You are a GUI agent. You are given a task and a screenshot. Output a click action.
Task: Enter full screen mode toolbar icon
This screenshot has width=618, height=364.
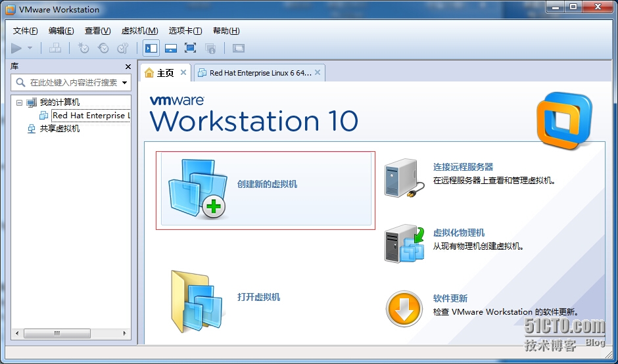pyautogui.click(x=191, y=48)
